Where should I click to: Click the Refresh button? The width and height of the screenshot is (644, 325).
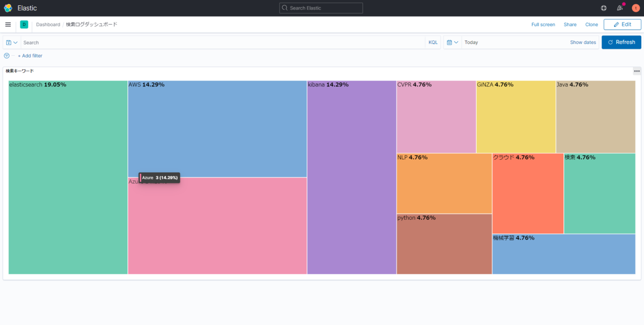click(621, 42)
